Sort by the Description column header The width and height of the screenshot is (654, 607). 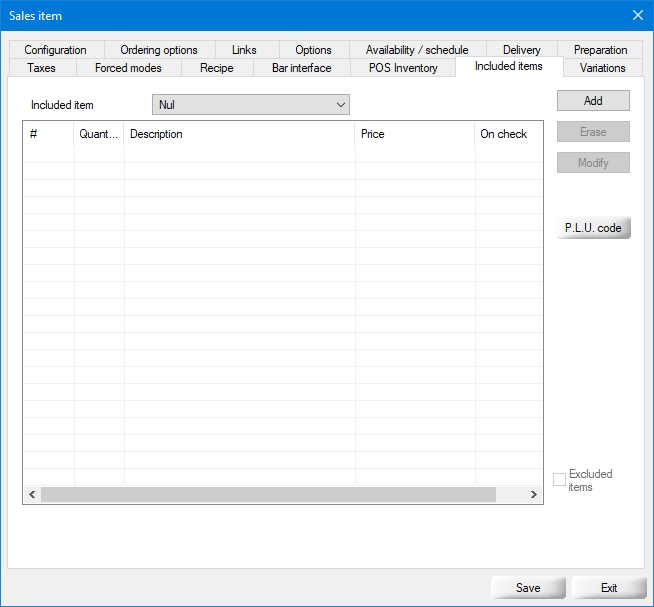tap(239, 134)
